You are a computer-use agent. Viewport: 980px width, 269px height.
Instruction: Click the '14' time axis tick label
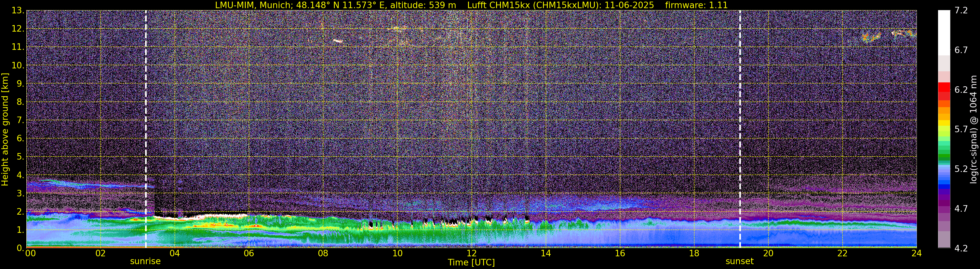pos(545,253)
